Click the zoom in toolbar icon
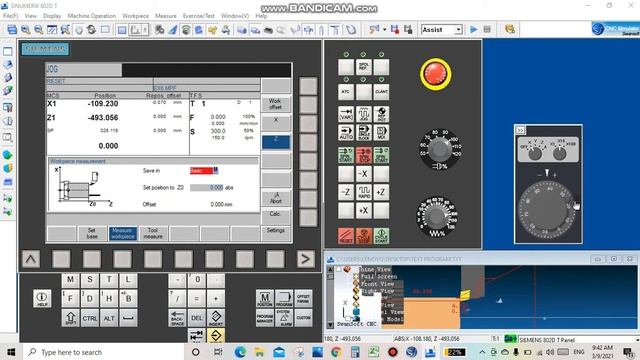The image size is (640, 360). tap(25, 29)
